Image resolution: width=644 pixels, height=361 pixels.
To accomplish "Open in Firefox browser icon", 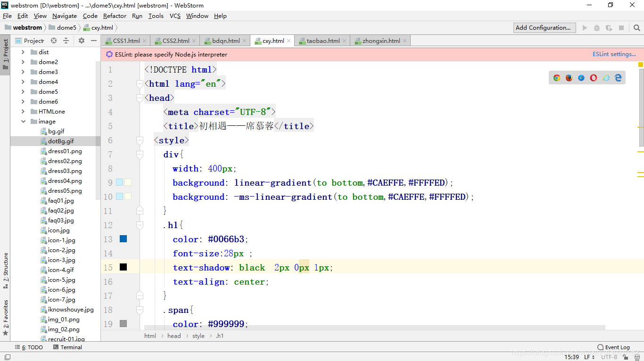I will point(569,78).
